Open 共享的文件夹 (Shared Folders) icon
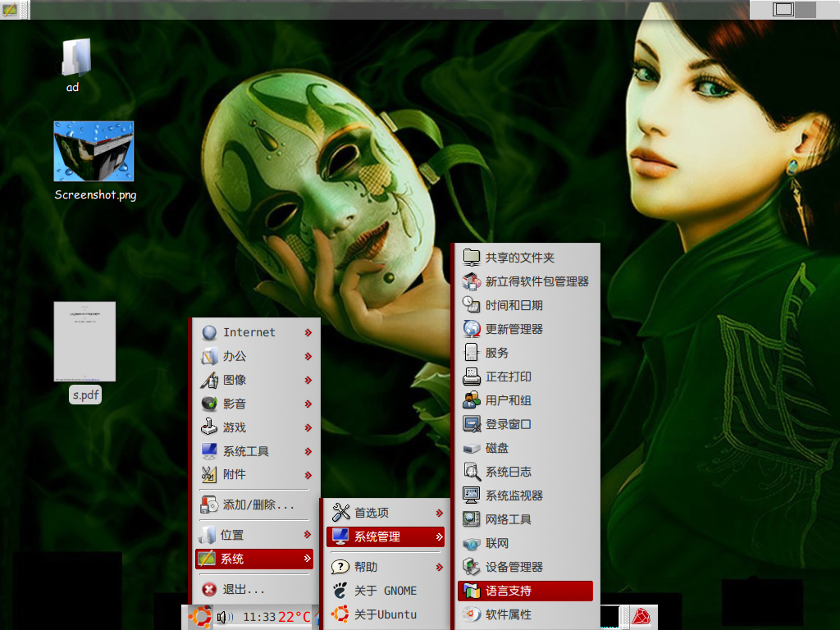 tap(472, 257)
